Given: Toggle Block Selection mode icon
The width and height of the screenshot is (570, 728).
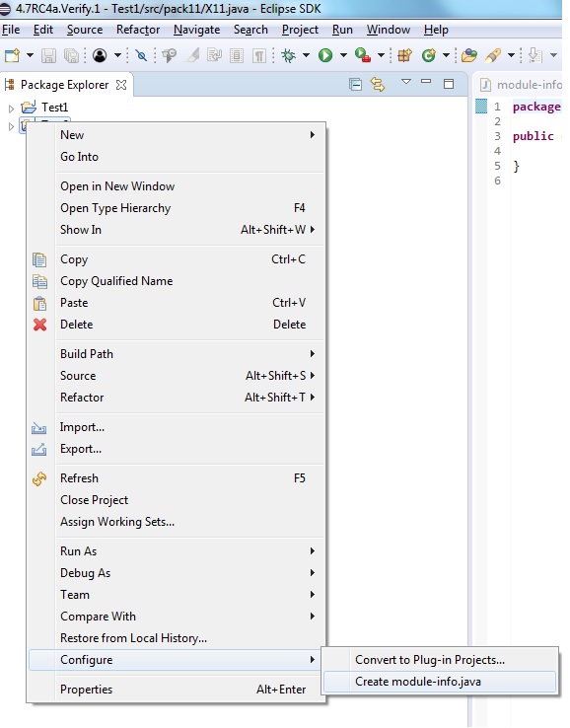Looking at the screenshot, I should click(x=237, y=55).
